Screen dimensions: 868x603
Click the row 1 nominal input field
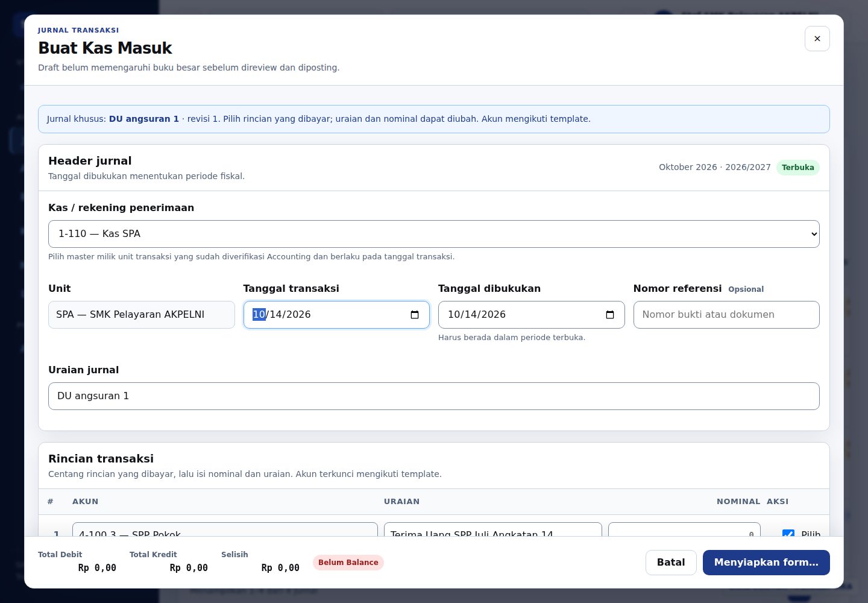[684, 530]
